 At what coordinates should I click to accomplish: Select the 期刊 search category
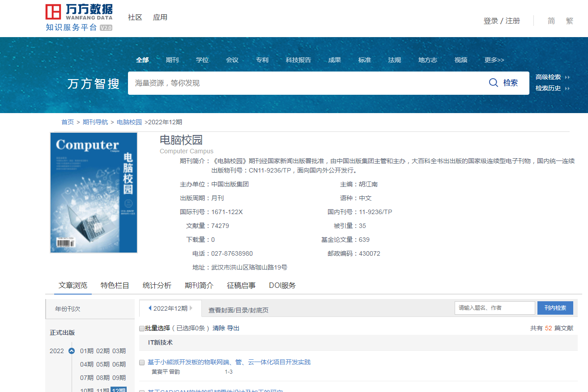click(x=172, y=60)
